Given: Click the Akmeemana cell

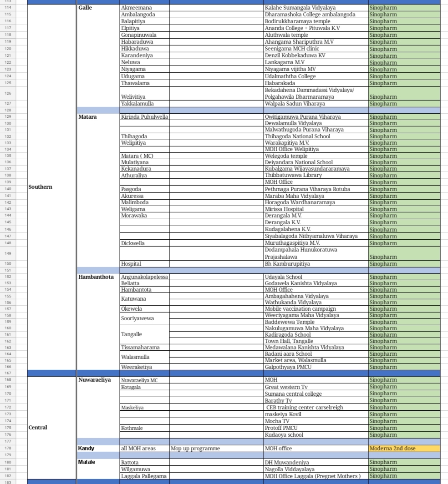Looking at the screenshot, I should pos(144,7).
